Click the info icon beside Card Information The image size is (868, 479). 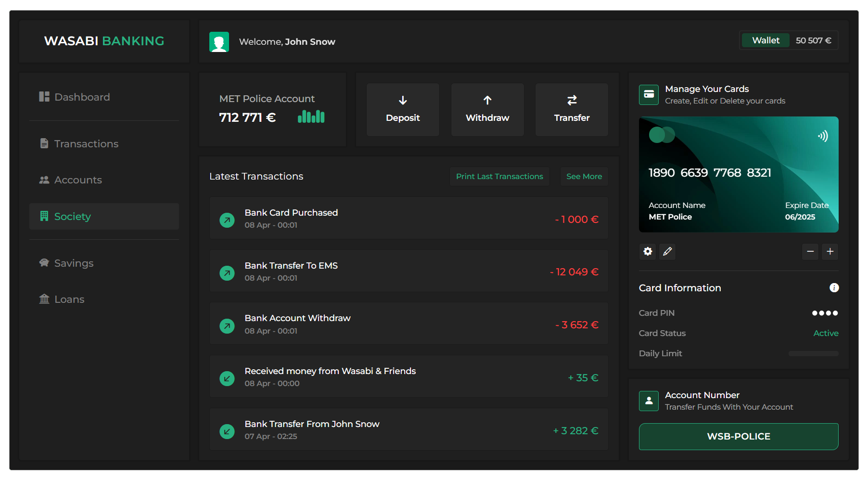point(834,287)
